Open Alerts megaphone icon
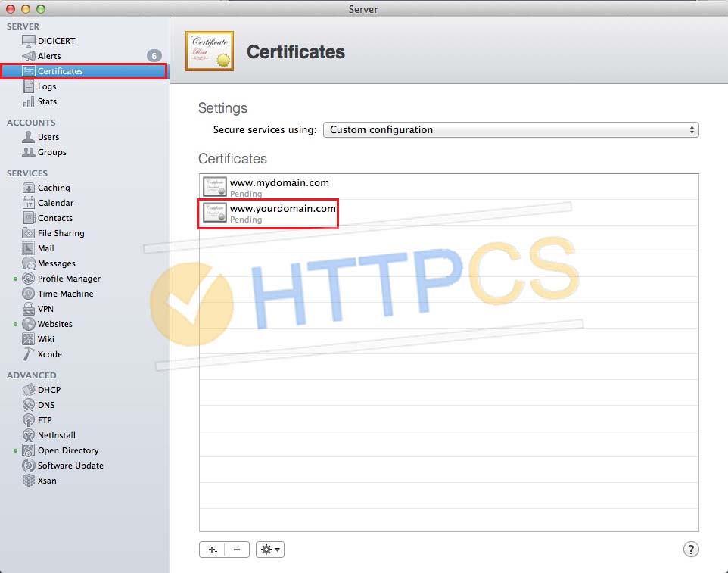 click(28, 56)
